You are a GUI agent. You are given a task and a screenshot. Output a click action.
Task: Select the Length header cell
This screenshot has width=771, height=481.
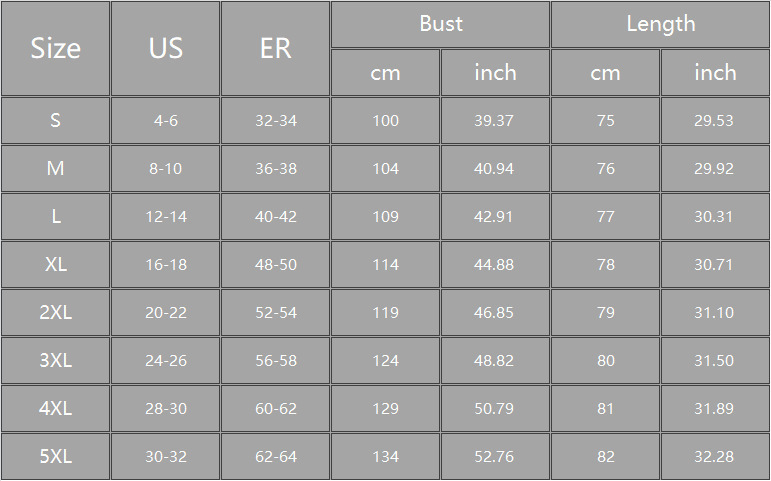coord(660,24)
